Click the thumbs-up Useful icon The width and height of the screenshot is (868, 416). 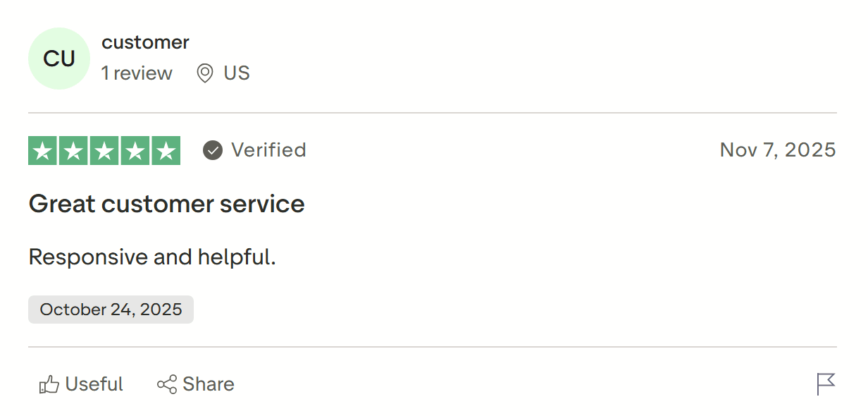pos(49,384)
